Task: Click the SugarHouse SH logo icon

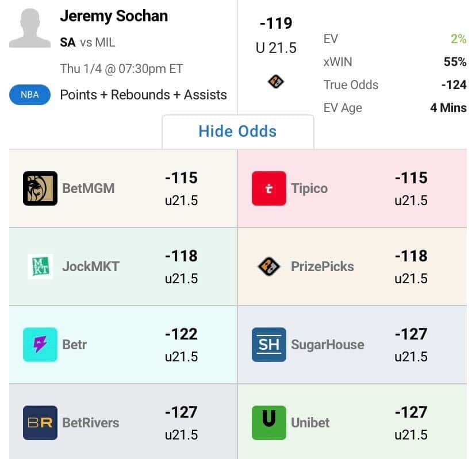Action: (268, 344)
